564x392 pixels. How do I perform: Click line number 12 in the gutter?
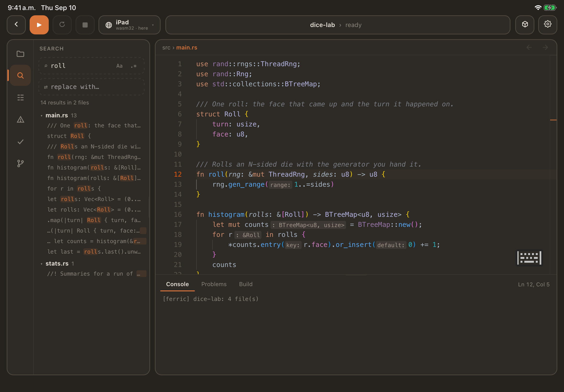178,174
